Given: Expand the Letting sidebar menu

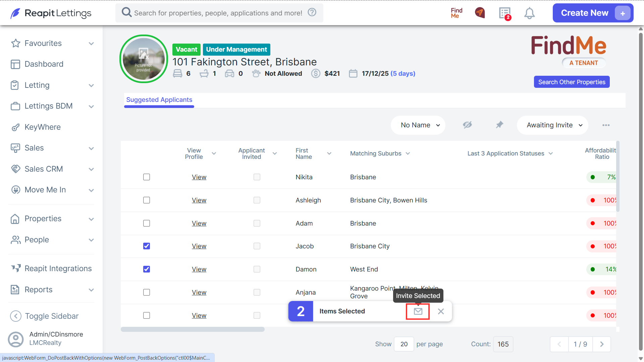Looking at the screenshot, I should pyautogui.click(x=52, y=85).
